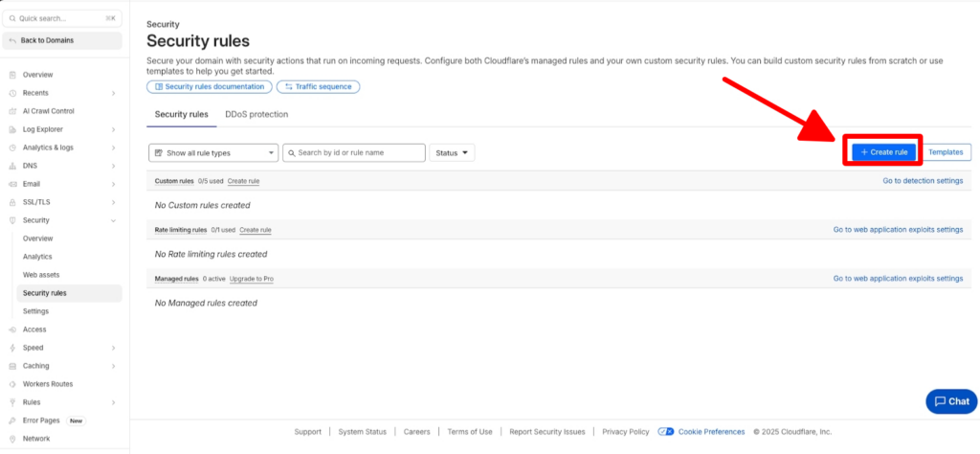Click the Caching icon

pos(12,366)
